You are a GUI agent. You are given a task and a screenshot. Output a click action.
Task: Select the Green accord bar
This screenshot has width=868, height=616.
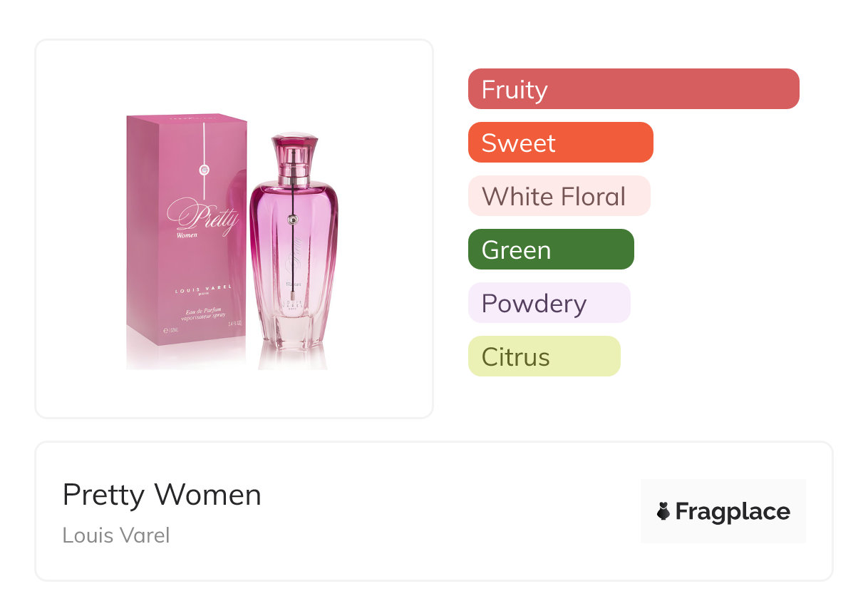point(550,250)
